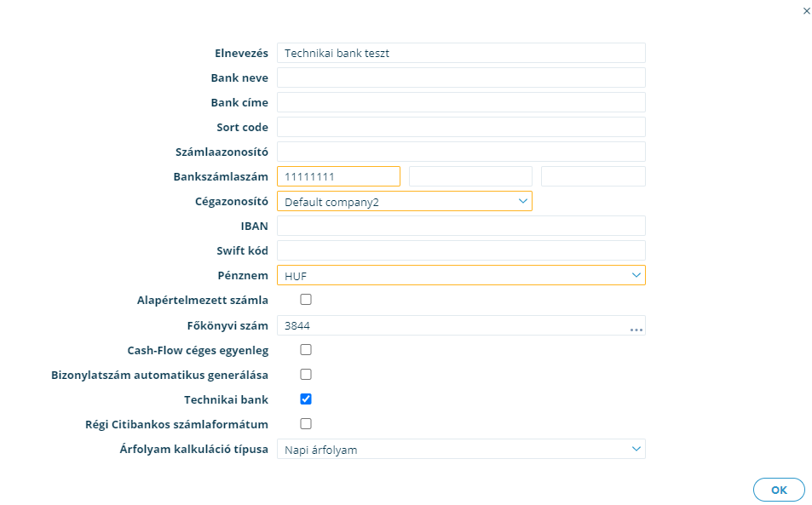Screen dimensions: 812x505
Task: Focus the Elnevezés text field
Action: pyautogui.click(x=462, y=53)
